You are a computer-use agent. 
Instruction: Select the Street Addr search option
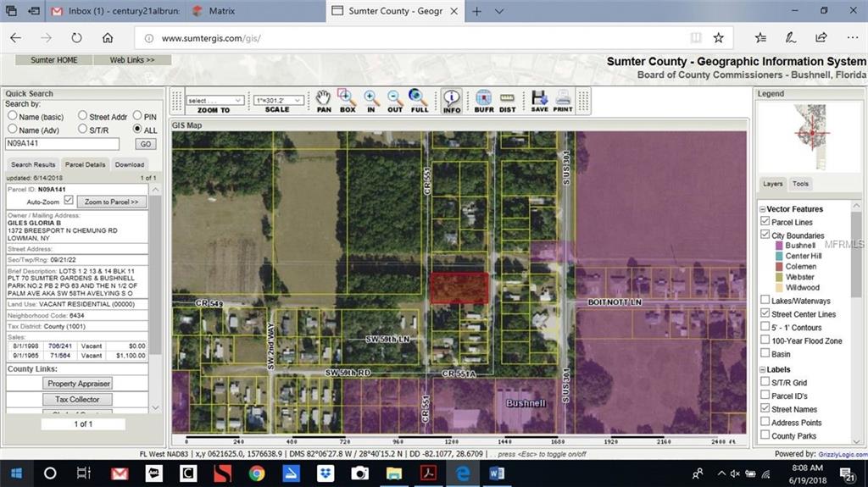82,116
